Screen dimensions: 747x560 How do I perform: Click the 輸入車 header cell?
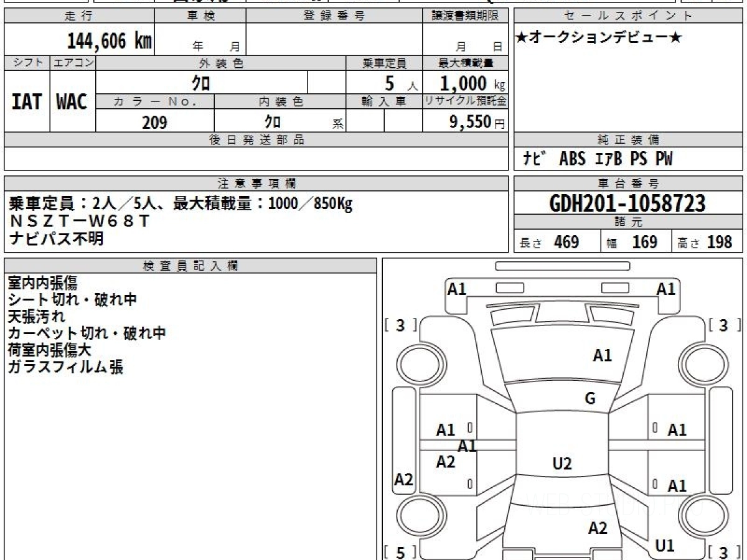(385, 101)
